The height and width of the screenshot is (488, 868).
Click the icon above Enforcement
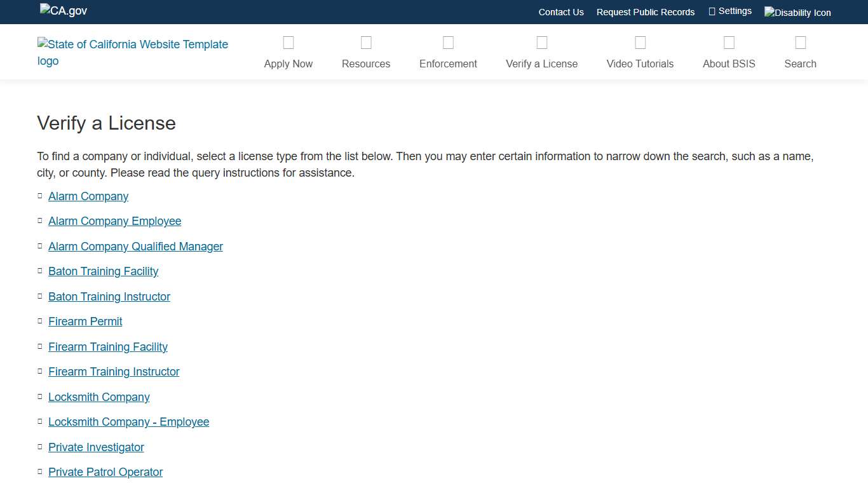448,43
